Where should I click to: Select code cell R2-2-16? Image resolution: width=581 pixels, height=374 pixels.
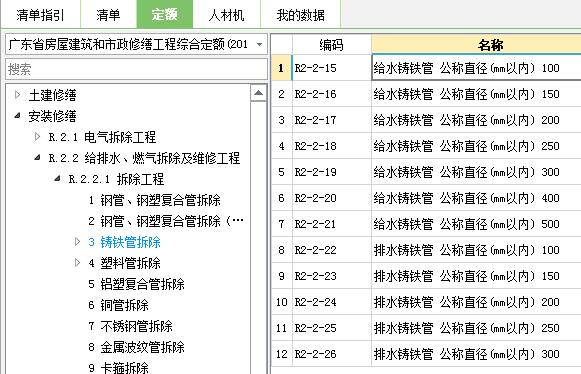[x=332, y=94]
